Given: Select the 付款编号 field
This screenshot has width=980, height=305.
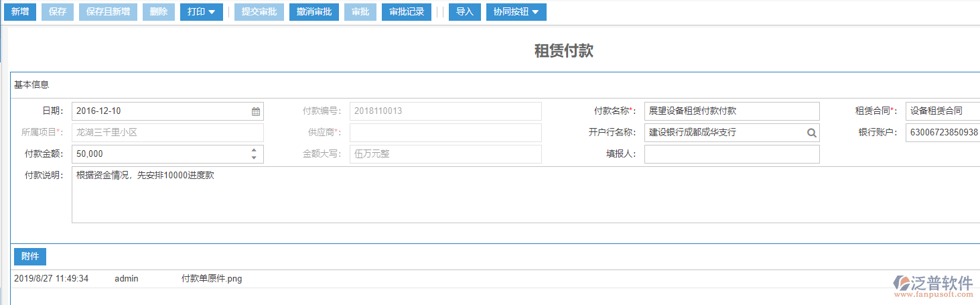Looking at the screenshot, I should [445, 111].
